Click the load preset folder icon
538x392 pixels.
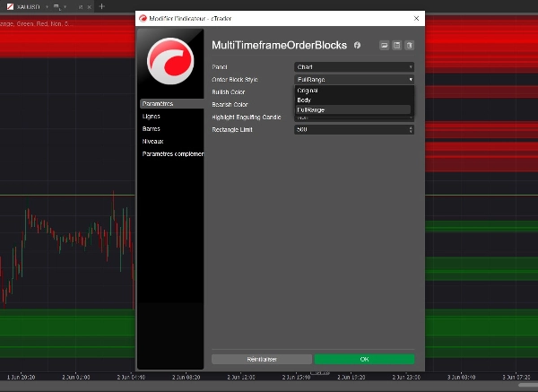pos(385,46)
